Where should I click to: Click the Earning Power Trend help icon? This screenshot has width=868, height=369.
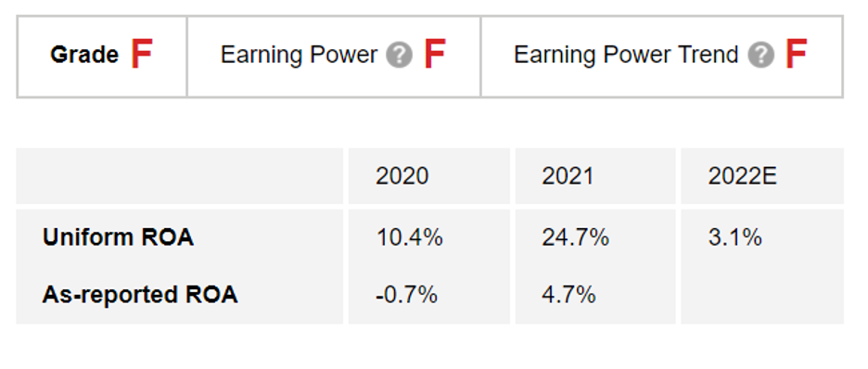(761, 55)
